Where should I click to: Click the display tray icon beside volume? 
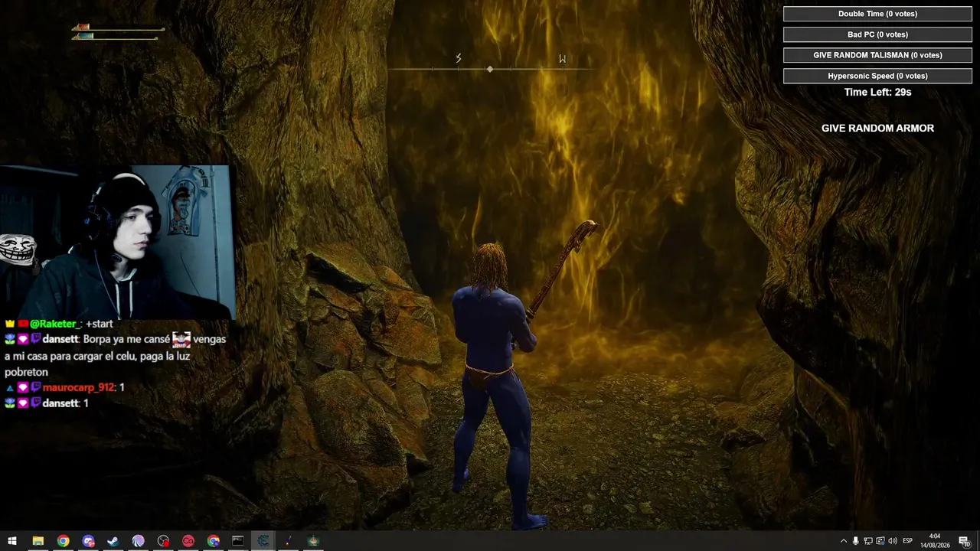click(880, 541)
